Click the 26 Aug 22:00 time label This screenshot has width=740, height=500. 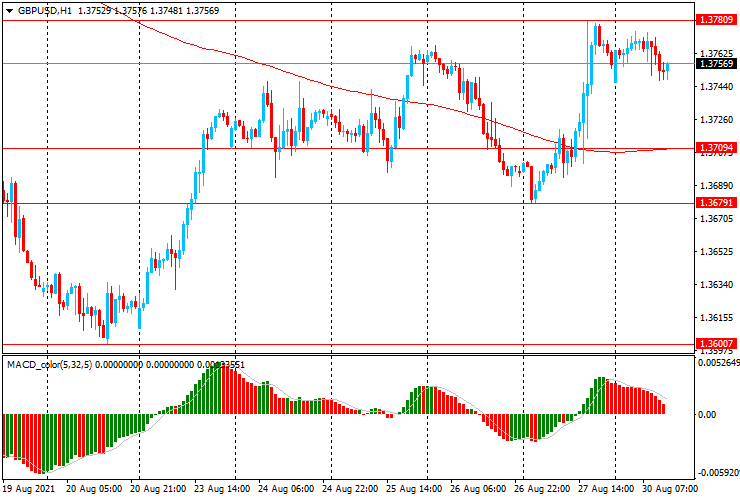tap(542, 488)
